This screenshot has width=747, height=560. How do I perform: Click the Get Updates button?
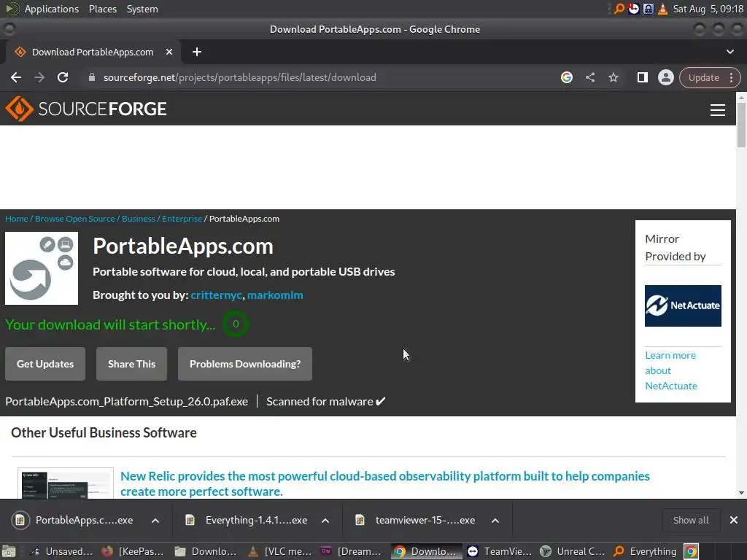pos(45,364)
